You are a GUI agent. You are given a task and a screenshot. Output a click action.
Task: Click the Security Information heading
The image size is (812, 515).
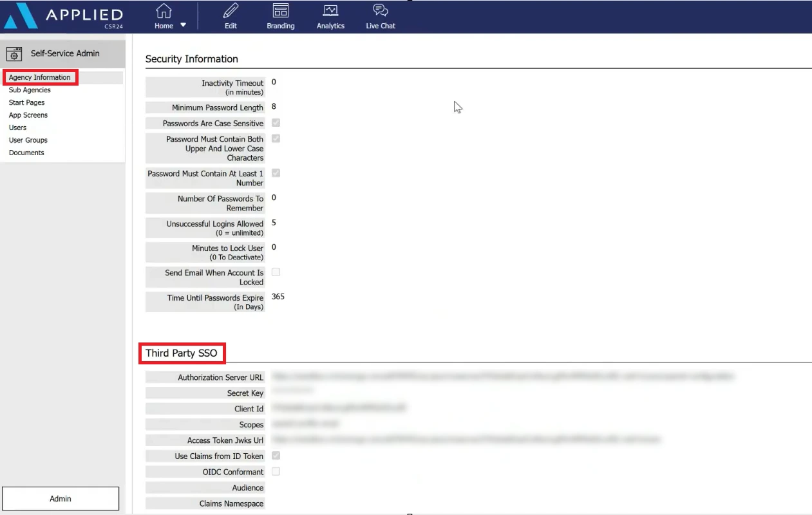[192, 59]
